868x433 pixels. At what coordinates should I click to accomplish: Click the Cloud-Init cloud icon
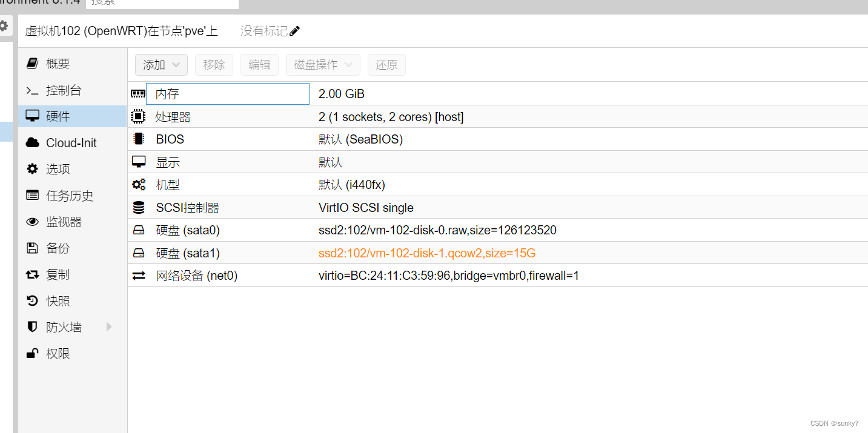(x=32, y=142)
